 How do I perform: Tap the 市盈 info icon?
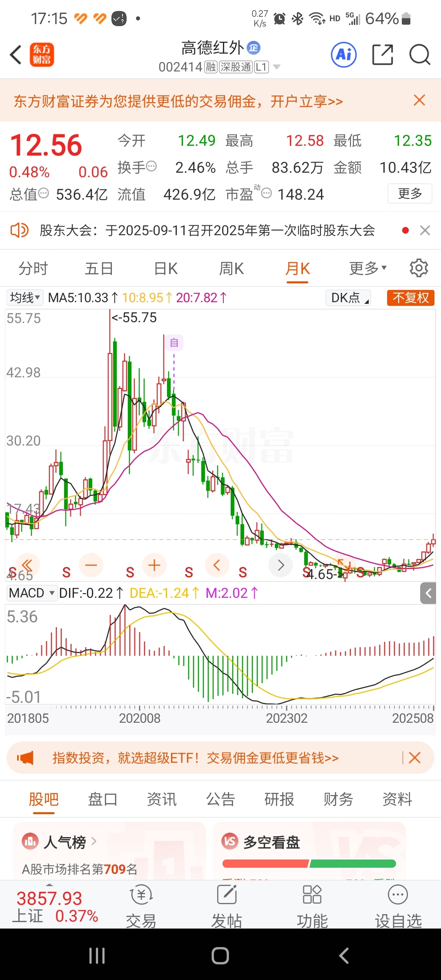[266, 193]
